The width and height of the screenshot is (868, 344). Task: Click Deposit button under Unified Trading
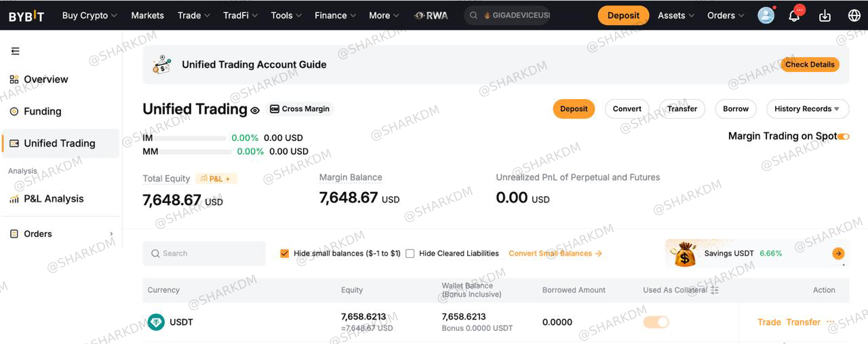click(x=574, y=109)
